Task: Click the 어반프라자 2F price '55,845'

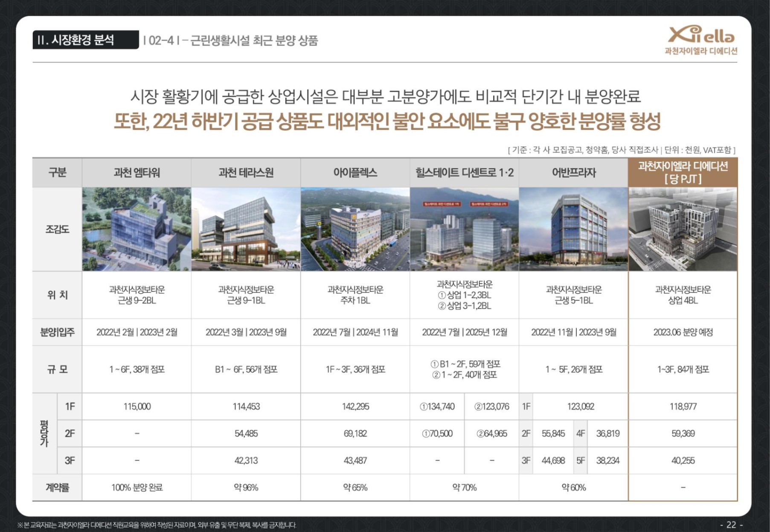Action: tap(553, 433)
